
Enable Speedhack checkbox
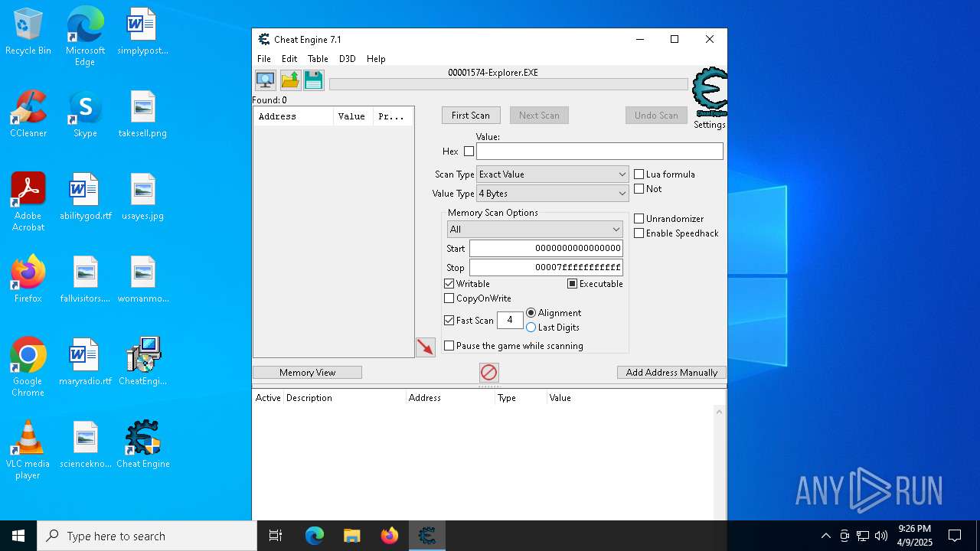coord(639,233)
